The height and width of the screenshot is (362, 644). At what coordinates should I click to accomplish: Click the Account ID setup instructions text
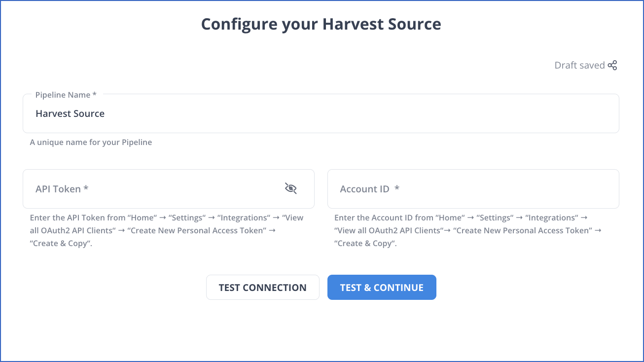coord(467,230)
